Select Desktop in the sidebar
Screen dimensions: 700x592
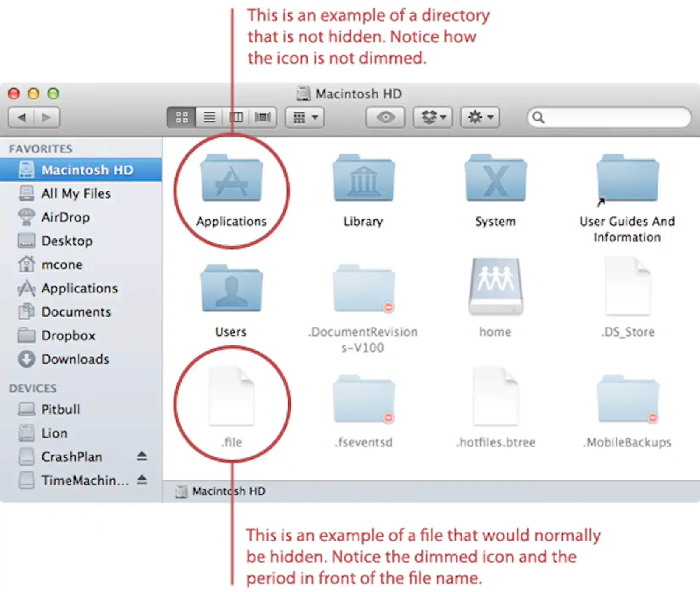point(81,241)
